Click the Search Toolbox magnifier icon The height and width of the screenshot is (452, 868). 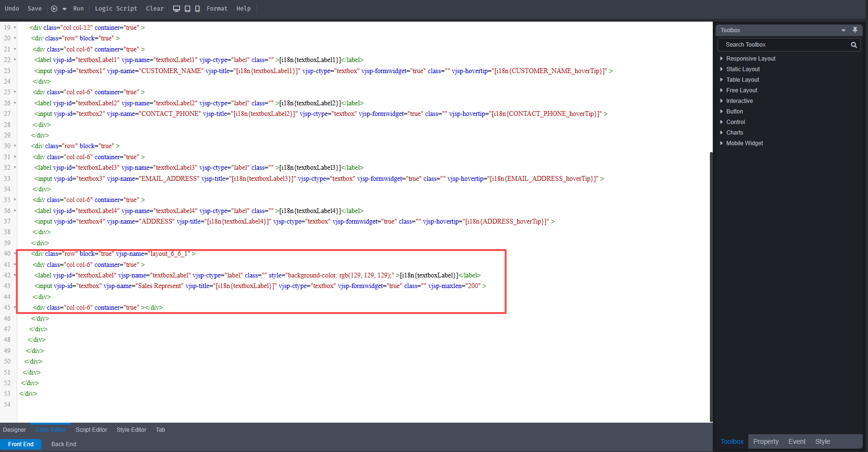[x=854, y=45]
